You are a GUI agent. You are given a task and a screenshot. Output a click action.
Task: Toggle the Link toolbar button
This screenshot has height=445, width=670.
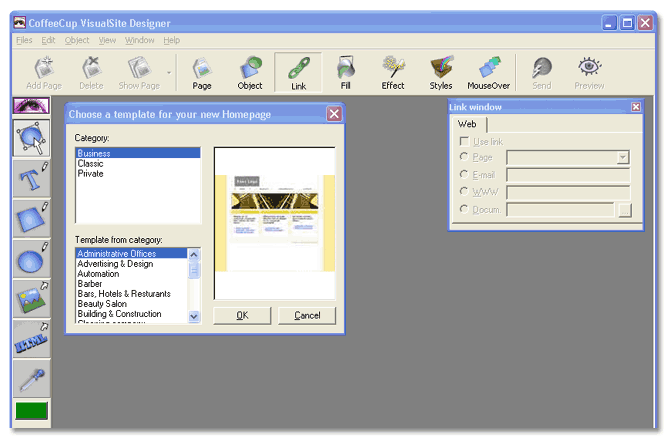(x=298, y=73)
